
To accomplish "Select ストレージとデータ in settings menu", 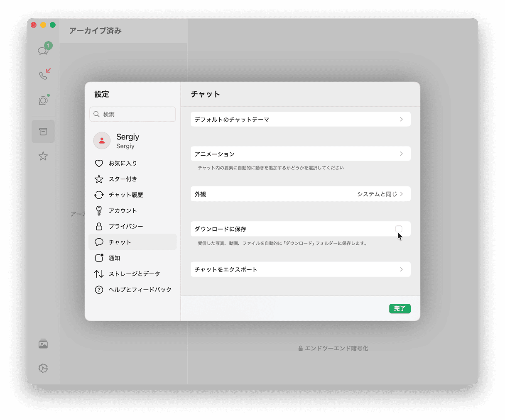I will pyautogui.click(x=132, y=273).
